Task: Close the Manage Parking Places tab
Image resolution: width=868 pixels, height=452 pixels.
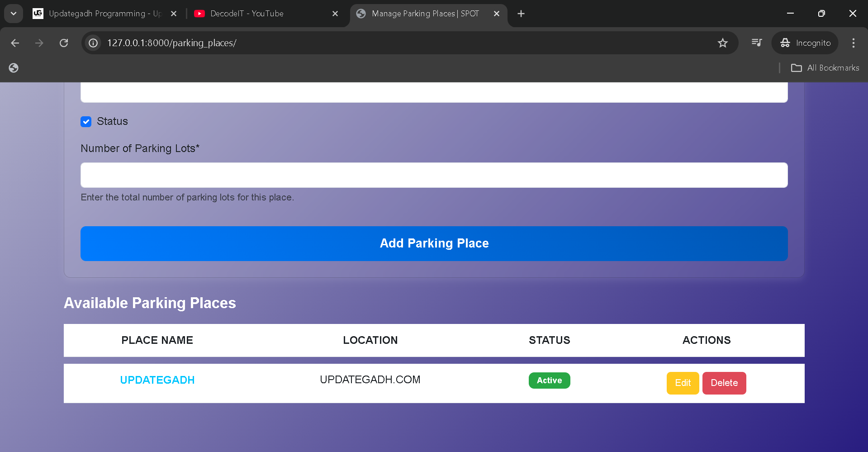Action: (x=497, y=14)
